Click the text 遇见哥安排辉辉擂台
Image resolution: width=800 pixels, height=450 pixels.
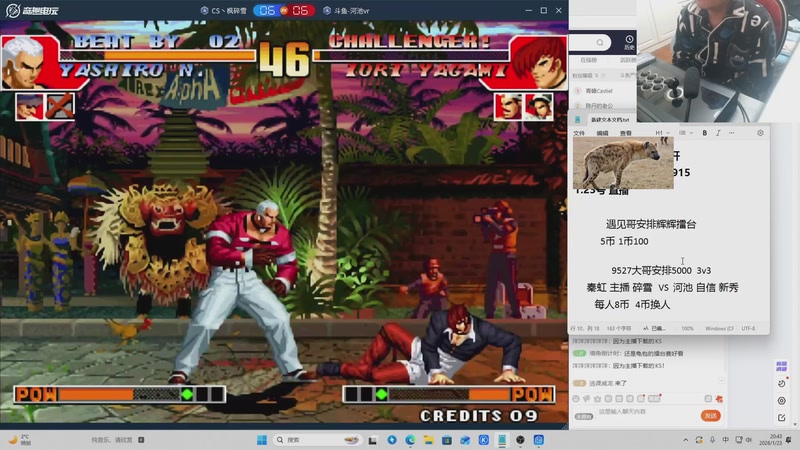point(651,224)
